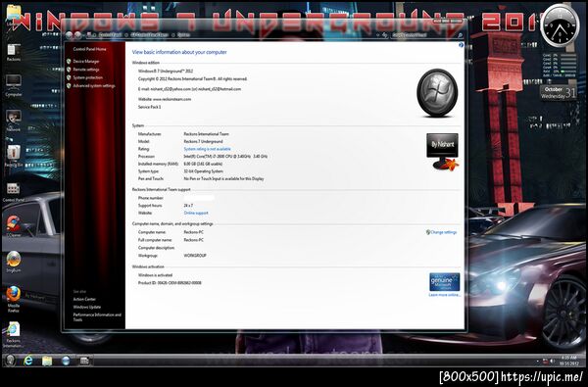Click the CPU cores meter gadget

coord(559,66)
